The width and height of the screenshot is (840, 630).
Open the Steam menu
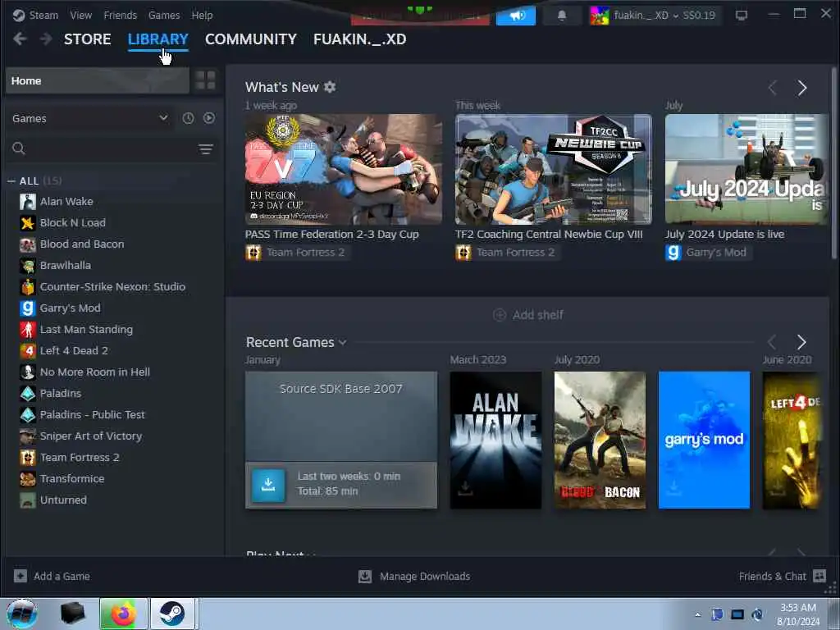pyautogui.click(x=43, y=15)
